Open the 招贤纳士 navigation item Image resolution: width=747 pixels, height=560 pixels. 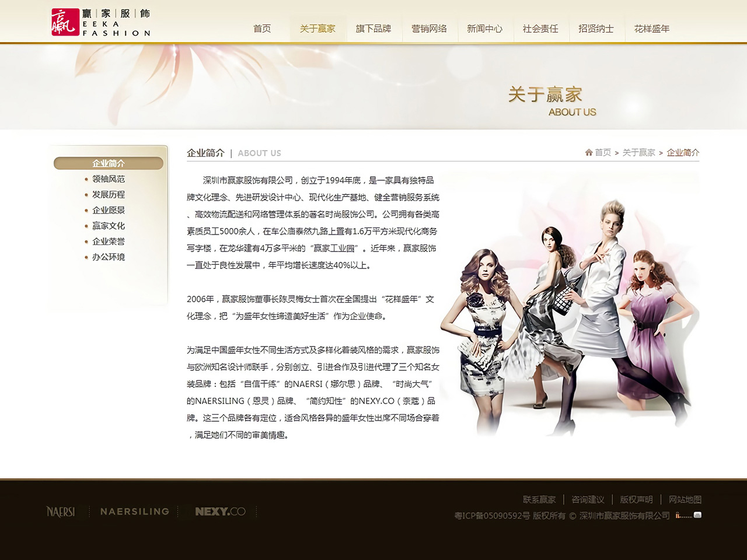coord(596,29)
